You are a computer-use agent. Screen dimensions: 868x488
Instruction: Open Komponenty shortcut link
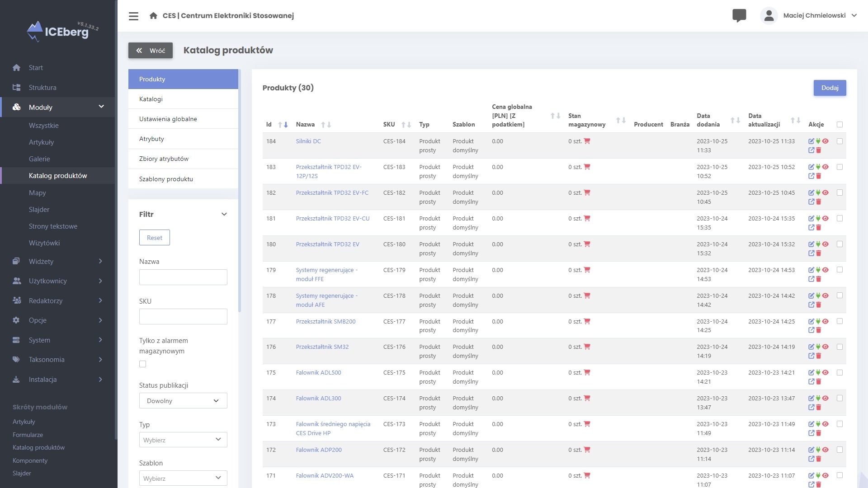tap(30, 460)
